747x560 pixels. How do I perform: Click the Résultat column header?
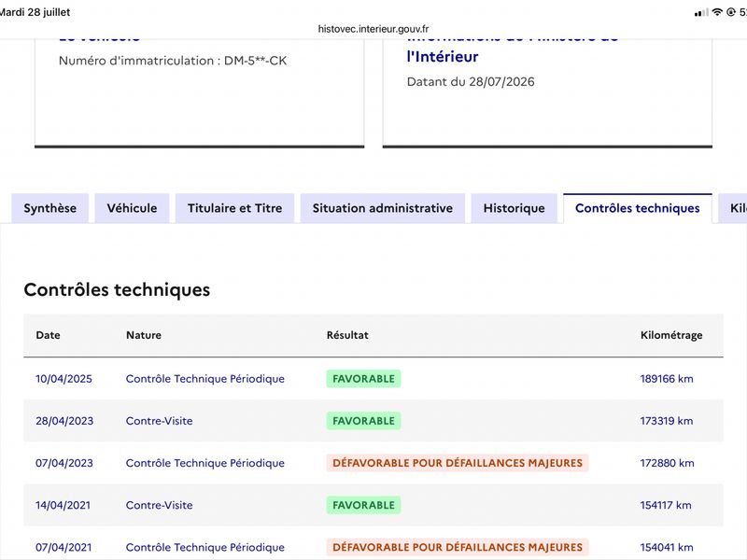coord(347,335)
